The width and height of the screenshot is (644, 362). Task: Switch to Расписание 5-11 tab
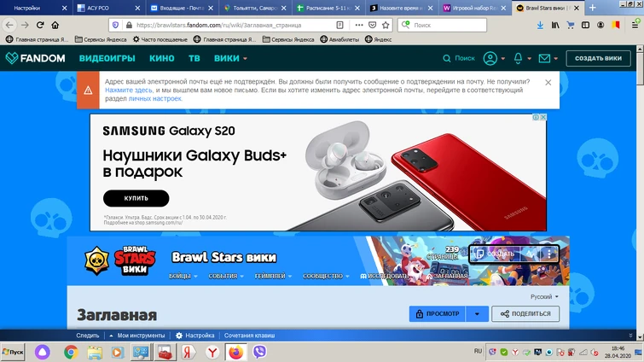click(322, 8)
